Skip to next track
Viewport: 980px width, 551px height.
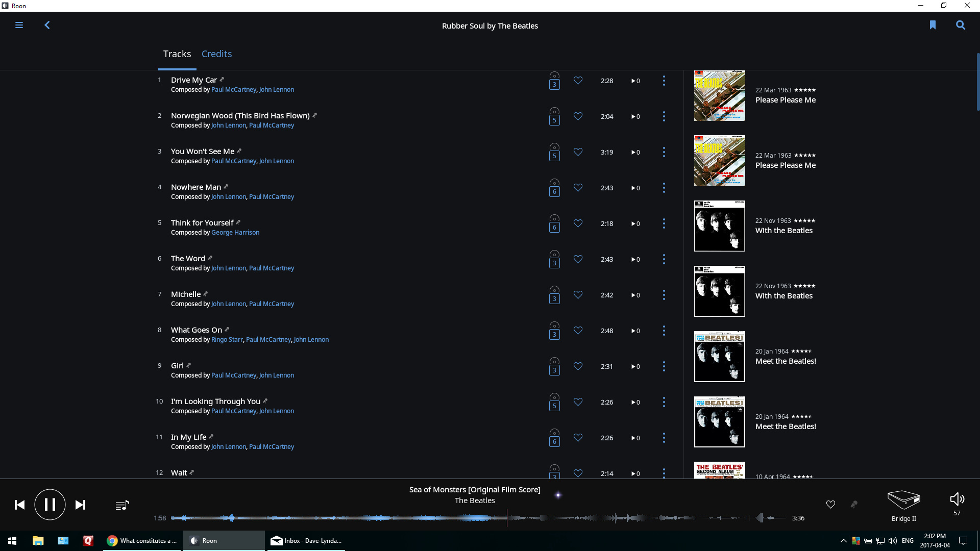[x=80, y=505]
